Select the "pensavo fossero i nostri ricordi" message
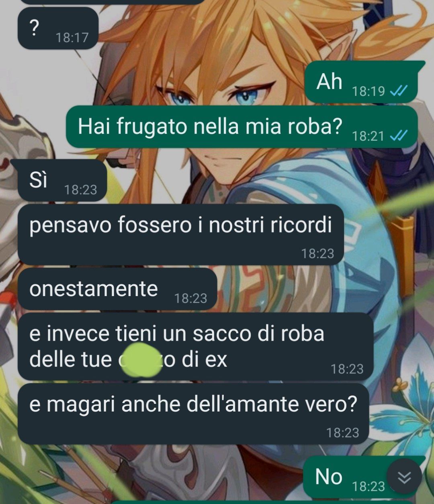This screenshot has width=434, height=504. click(x=181, y=235)
